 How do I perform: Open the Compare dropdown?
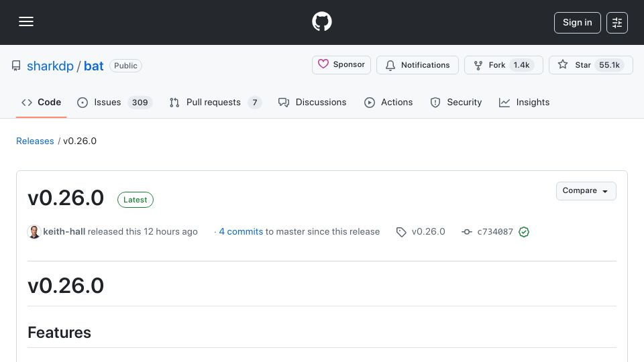[586, 191]
